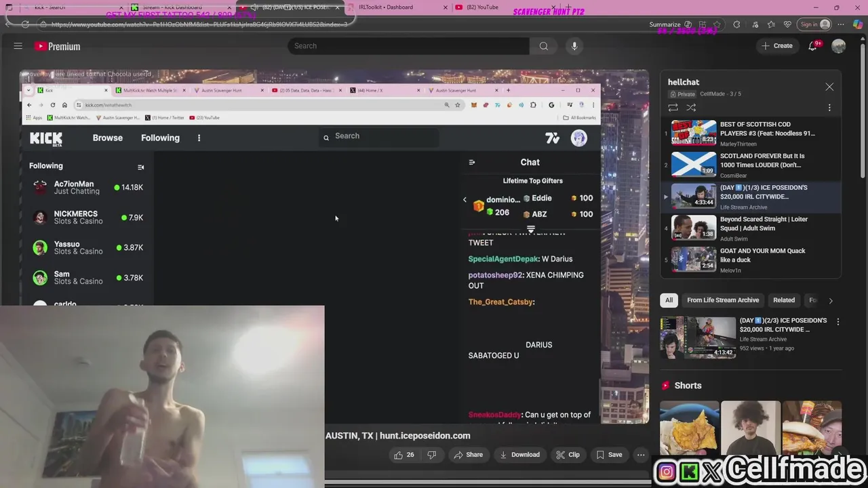
Task: Open (2/3) ICE POSEIDON'S recommended video thumbnail
Action: coord(697,336)
